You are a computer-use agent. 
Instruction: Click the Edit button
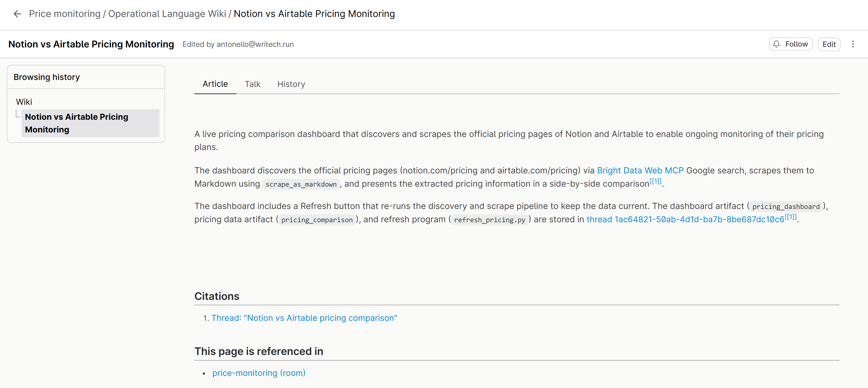tap(829, 44)
